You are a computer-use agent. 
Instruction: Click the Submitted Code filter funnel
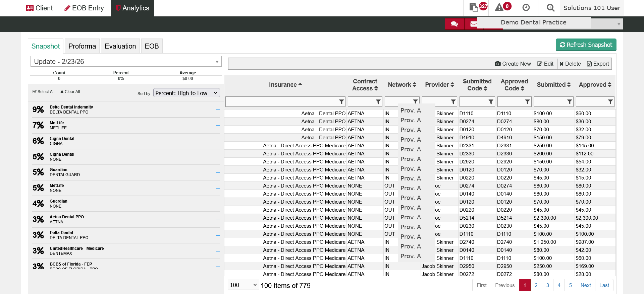click(x=491, y=102)
